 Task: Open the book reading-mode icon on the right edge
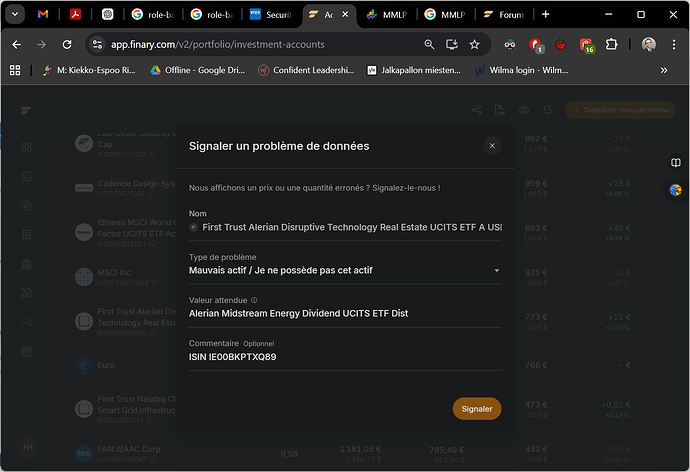click(676, 162)
